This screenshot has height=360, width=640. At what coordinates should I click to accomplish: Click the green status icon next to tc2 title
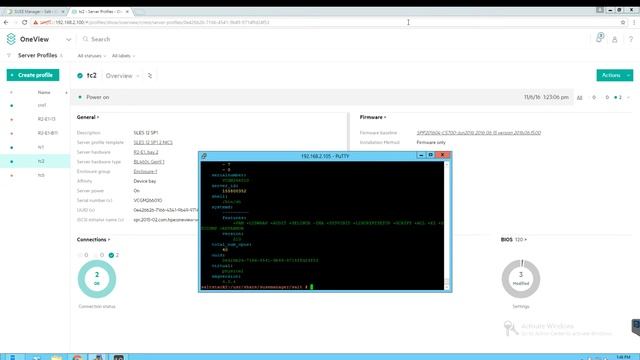[x=80, y=76]
